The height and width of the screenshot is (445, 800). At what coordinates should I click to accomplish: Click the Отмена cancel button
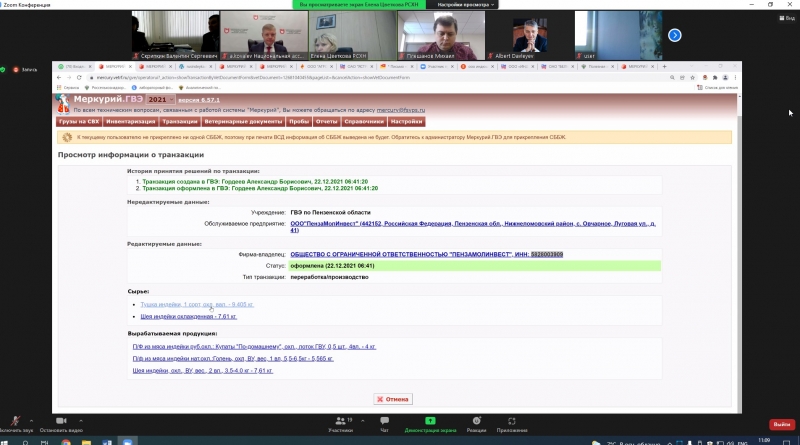tap(393, 399)
